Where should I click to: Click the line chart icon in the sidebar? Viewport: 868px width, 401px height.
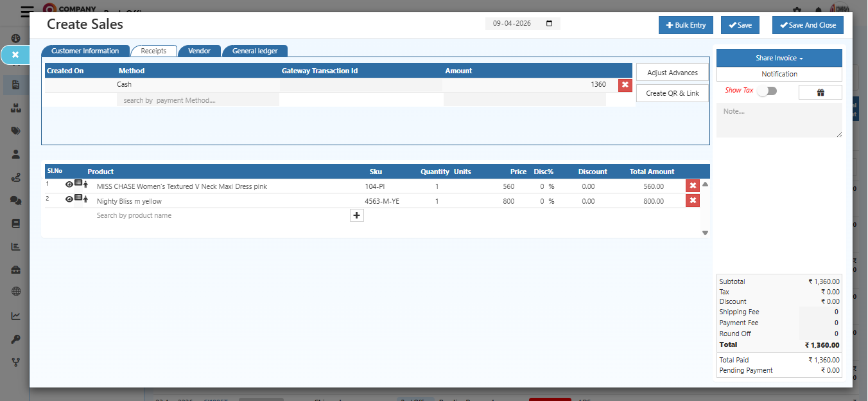click(15, 315)
